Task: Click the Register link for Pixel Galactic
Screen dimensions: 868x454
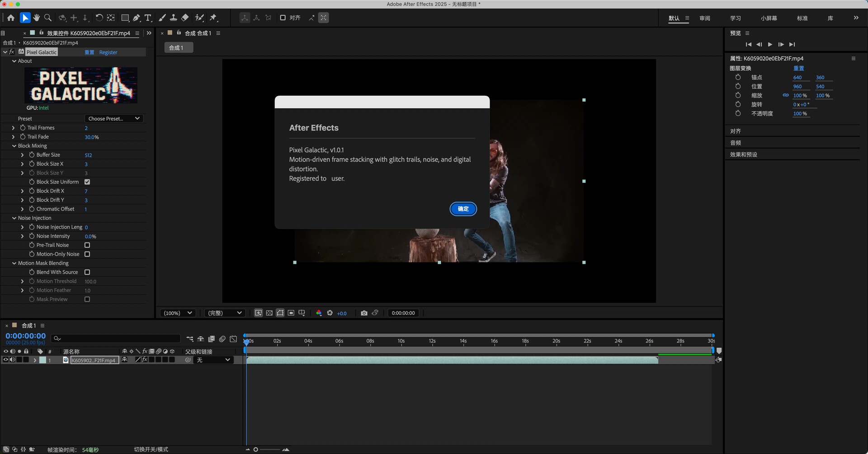Action: (108, 52)
